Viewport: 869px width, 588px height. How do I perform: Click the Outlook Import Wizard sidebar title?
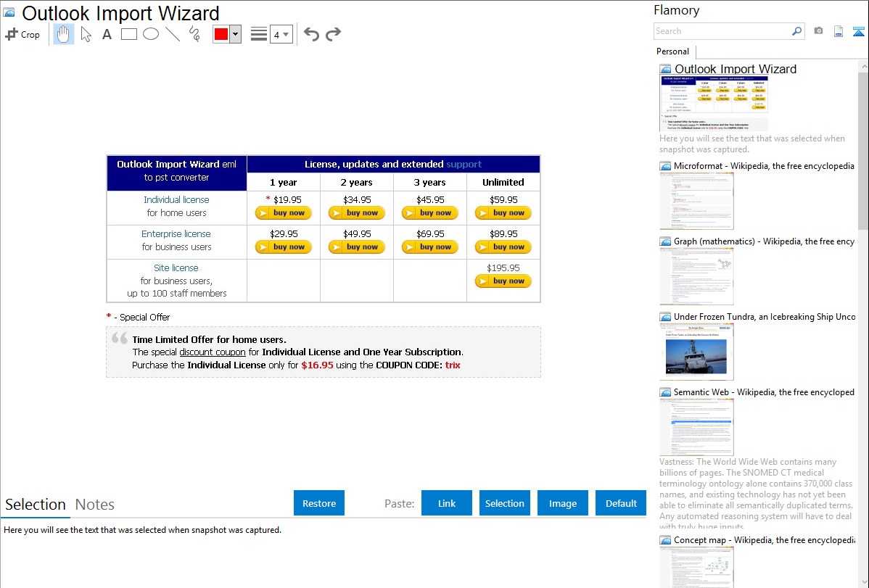[x=736, y=70]
